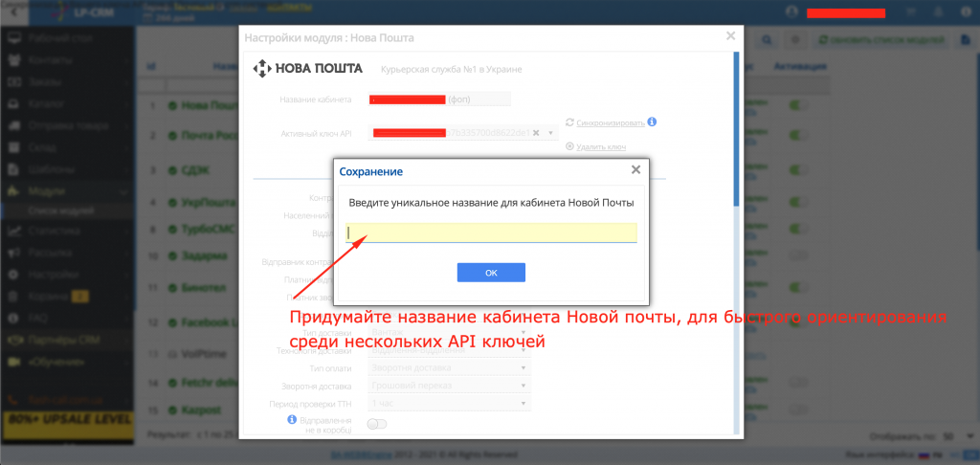Open the Активный ключ API dropdown arrow
The height and width of the screenshot is (465, 980).
(550, 132)
